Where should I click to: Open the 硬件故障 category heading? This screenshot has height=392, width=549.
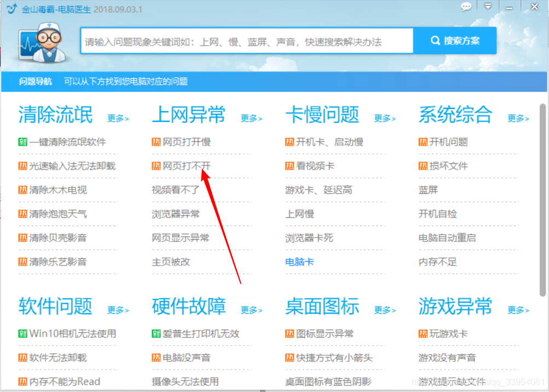189,306
